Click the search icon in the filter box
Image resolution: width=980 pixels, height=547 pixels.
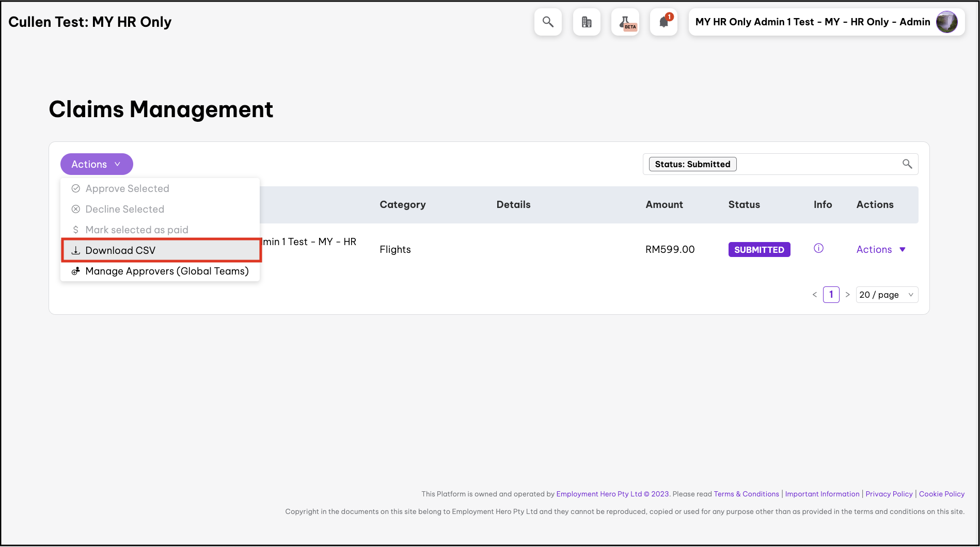(x=907, y=164)
